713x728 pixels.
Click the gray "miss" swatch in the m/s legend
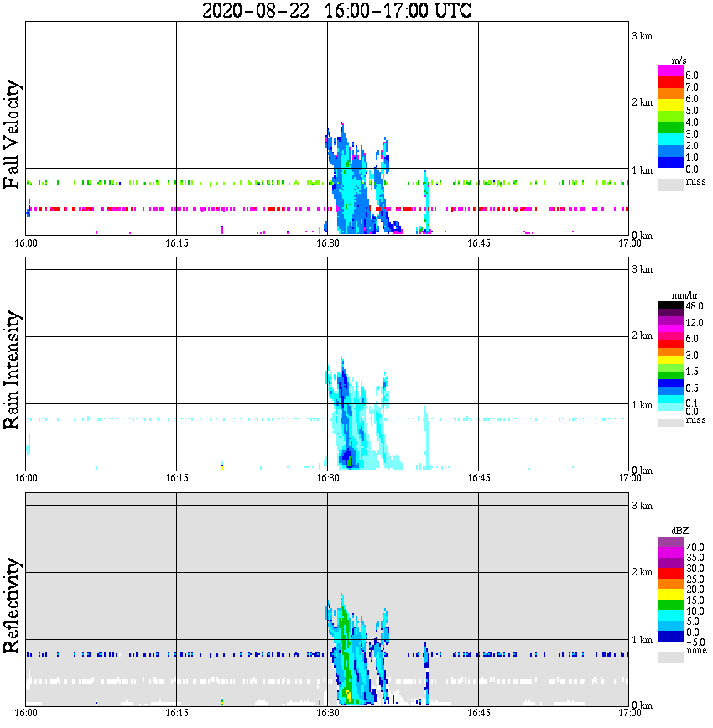click(x=670, y=185)
